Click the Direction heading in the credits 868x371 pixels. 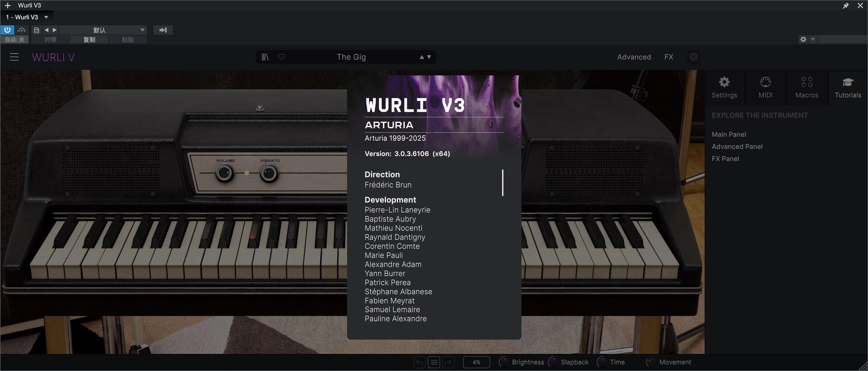382,174
